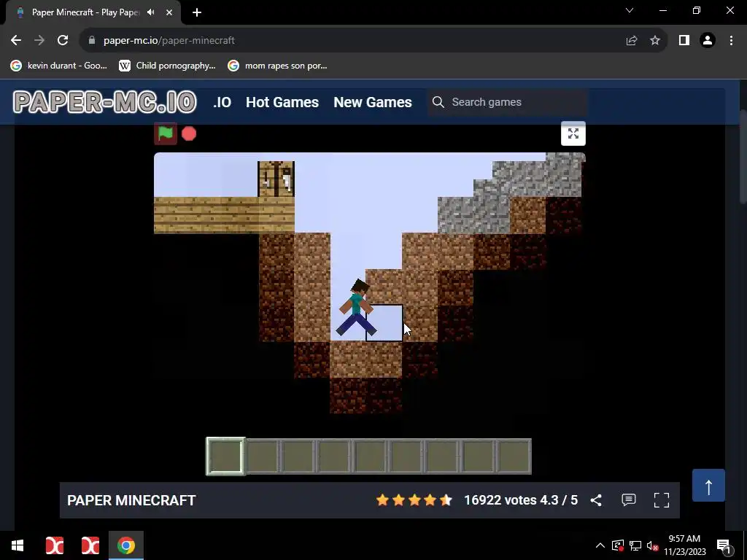
Task: Stop the game with the red stop button
Action: coord(189,134)
